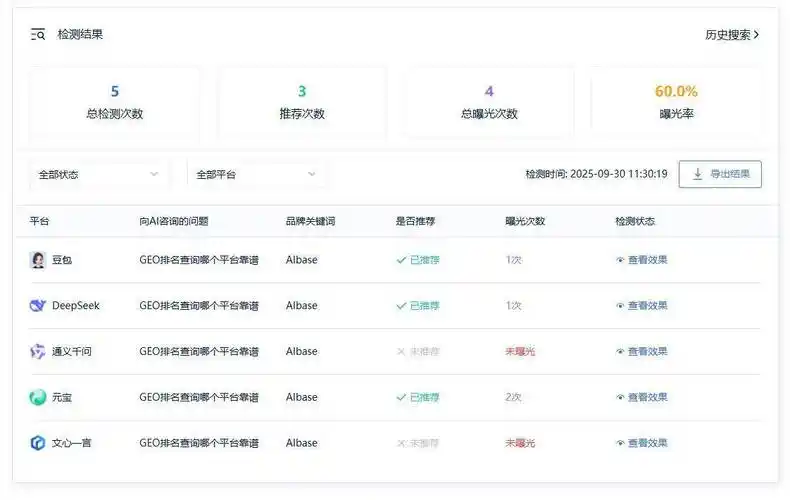Click the 文心一言 hexagon logo icon
This screenshot has width=790, height=500.
click(x=38, y=443)
